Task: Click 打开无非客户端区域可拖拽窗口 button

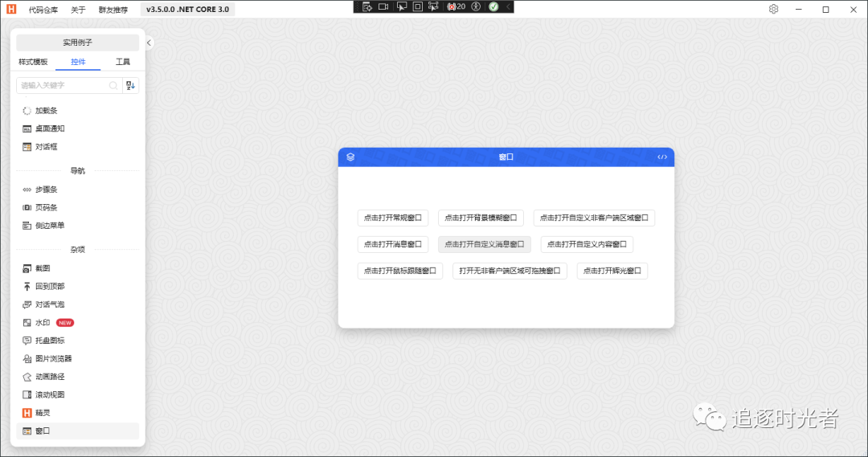Action: click(x=510, y=271)
